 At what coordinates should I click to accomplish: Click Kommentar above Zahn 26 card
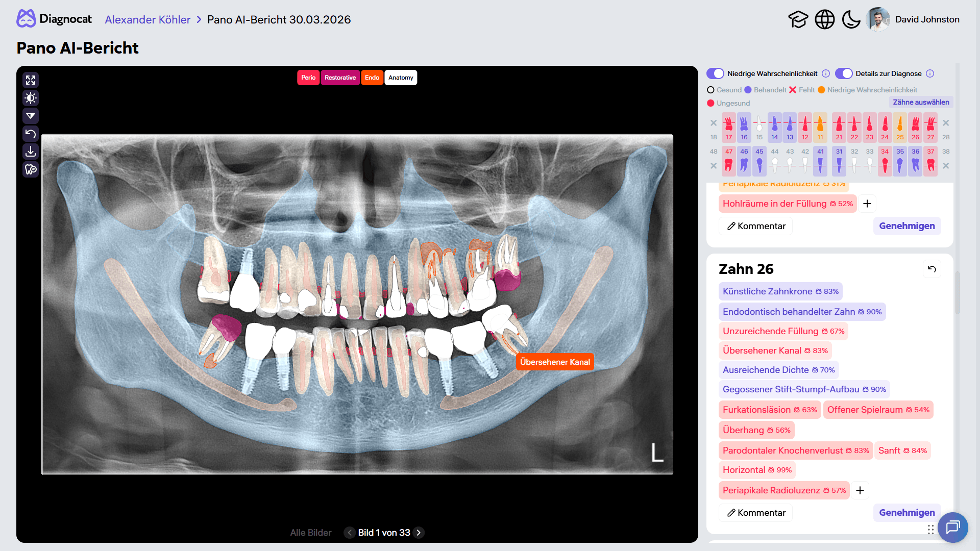pos(756,226)
